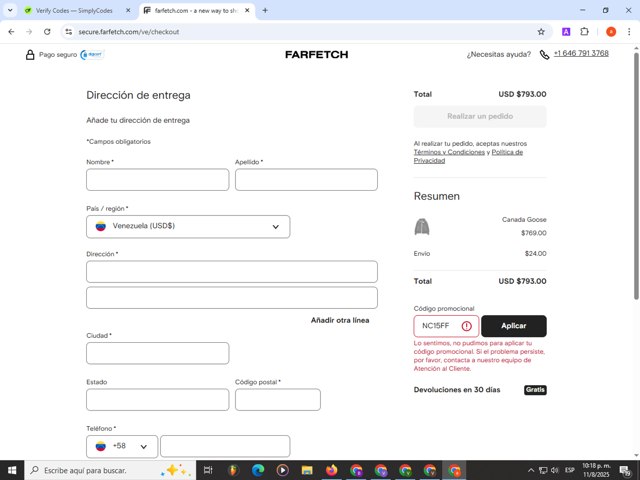Open File Explorer from taskbar
Image resolution: width=640 pixels, height=480 pixels.
[x=307, y=470]
